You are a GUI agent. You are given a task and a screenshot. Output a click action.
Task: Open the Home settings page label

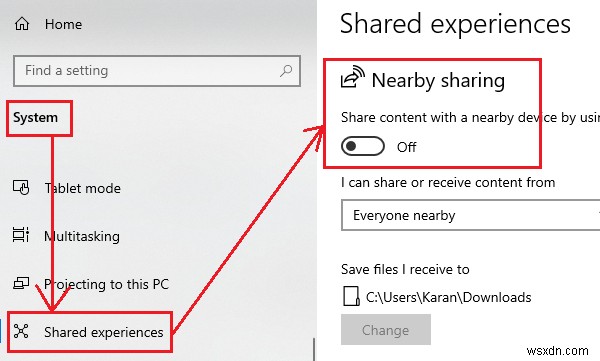coord(64,25)
